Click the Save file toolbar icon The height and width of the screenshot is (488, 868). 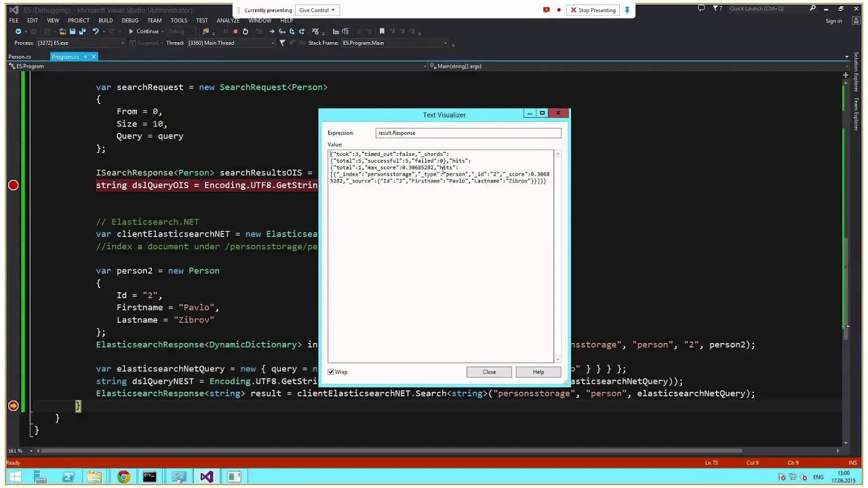point(72,31)
